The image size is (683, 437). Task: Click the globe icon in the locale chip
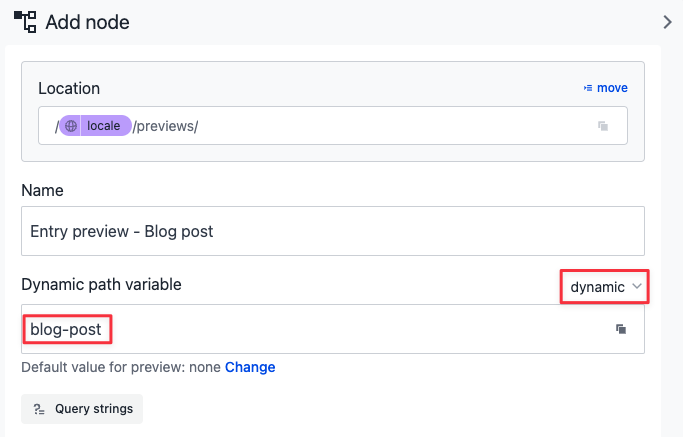(x=71, y=126)
